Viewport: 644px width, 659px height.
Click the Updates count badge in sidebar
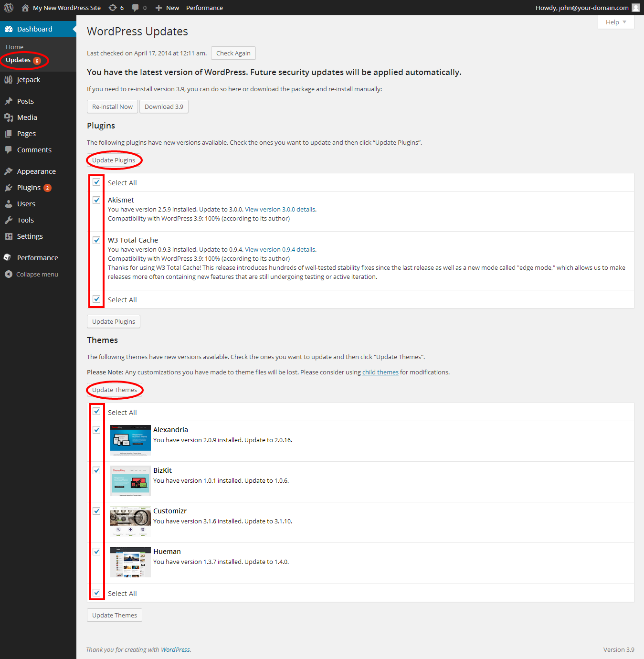[37, 61]
